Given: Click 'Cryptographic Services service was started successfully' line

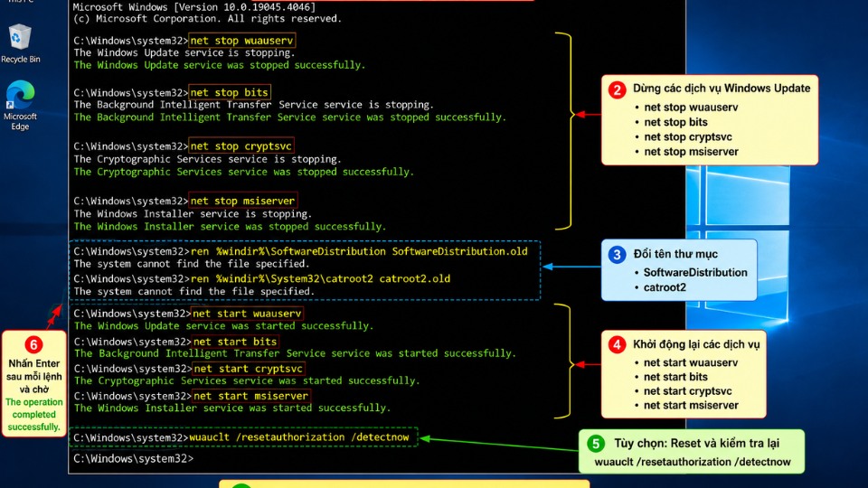Looking at the screenshot, I should (x=247, y=380).
